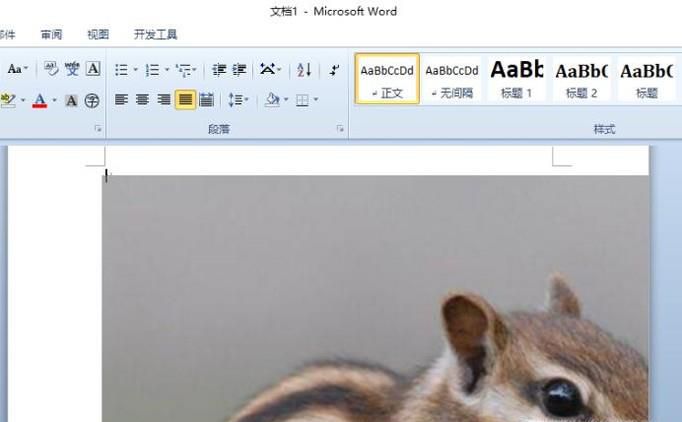The image size is (682, 422).
Task: Apply the 标题 2 style
Action: click(582, 79)
